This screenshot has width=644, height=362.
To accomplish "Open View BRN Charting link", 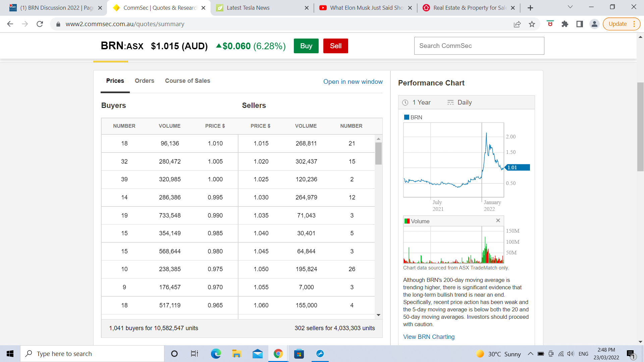I will pos(429,337).
